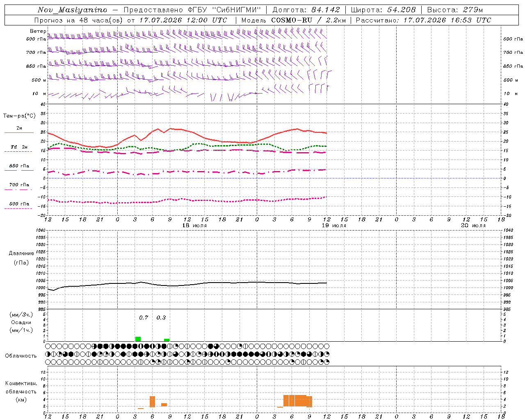The image size is (525, 420).
Task: Select the 0.3 precipitation value label
Action: 161,317
